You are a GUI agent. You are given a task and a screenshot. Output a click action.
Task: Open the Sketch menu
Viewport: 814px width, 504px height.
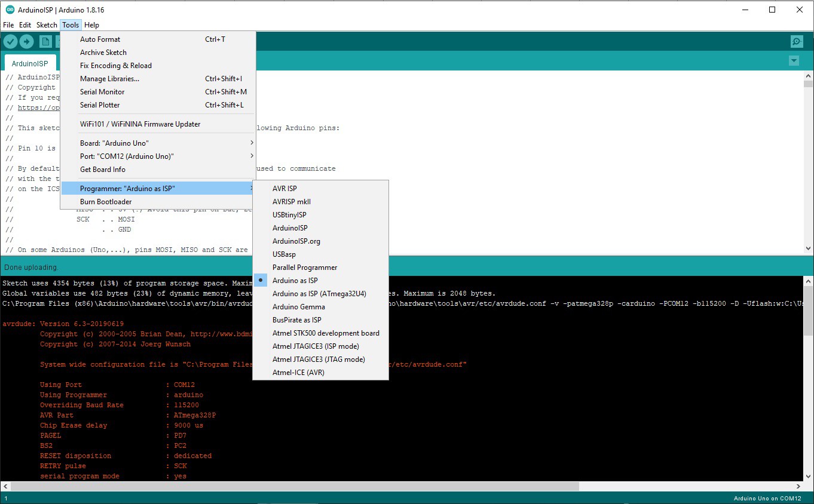coord(47,25)
